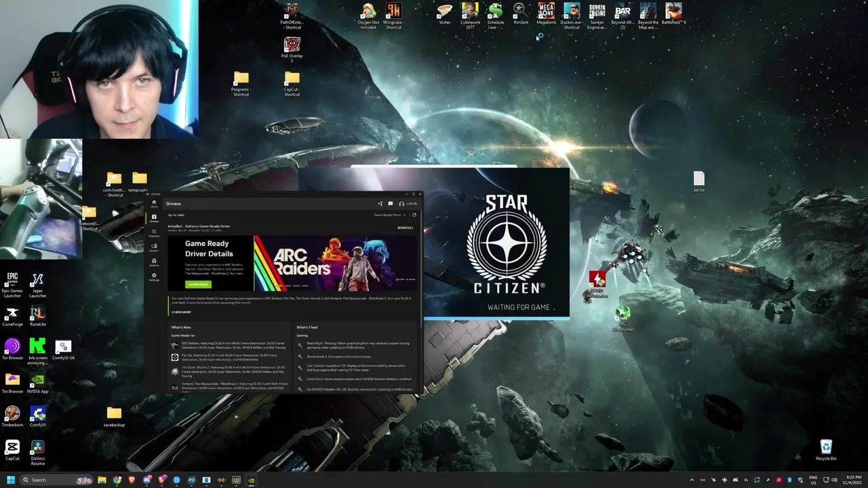The height and width of the screenshot is (488, 868).
Task: Click the share icon in NVIDIA header
Action: coord(380,203)
